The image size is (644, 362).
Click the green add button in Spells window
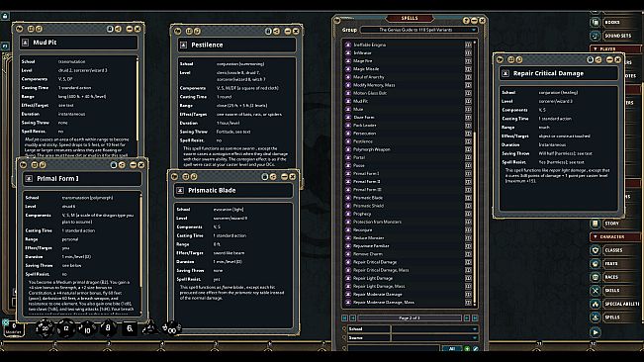[467, 349]
